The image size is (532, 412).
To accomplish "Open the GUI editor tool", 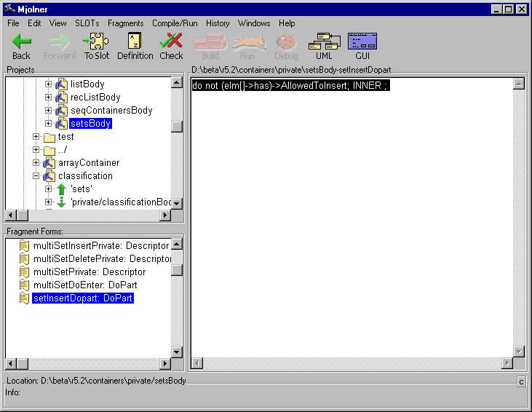I will click(362, 41).
